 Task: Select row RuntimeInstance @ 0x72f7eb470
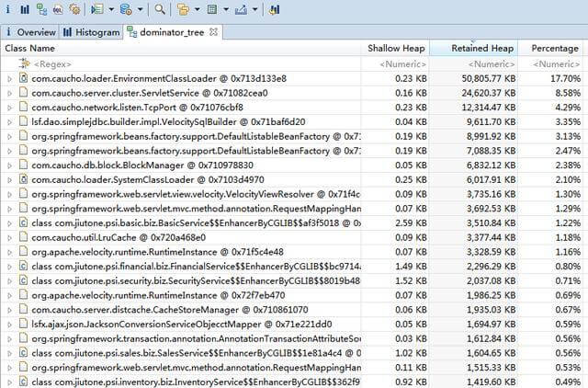[x=292, y=295]
